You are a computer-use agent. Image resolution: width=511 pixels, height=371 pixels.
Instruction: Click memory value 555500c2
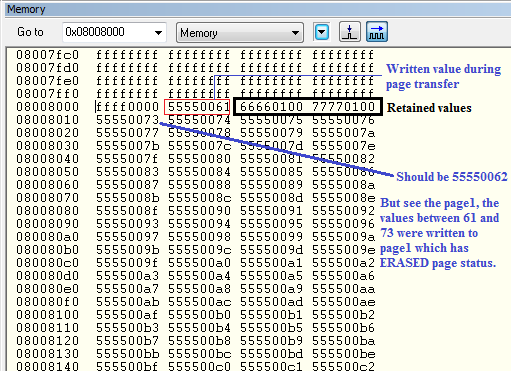[343, 366]
